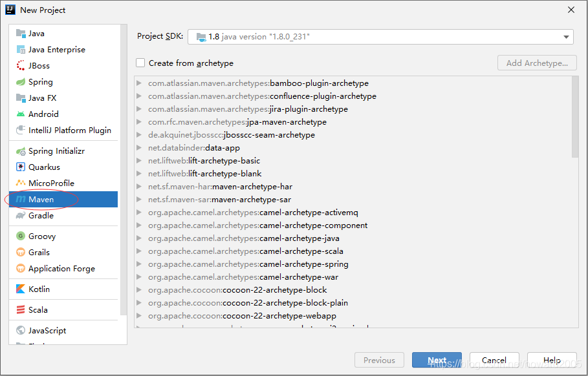Expand camel-archetype-component node

point(139,225)
